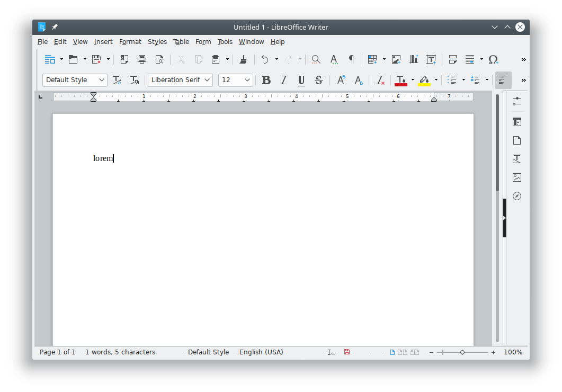Apply italic formatting
Viewport: 562px width, 392px height.
pyautogui.click(x=283, y=80)
